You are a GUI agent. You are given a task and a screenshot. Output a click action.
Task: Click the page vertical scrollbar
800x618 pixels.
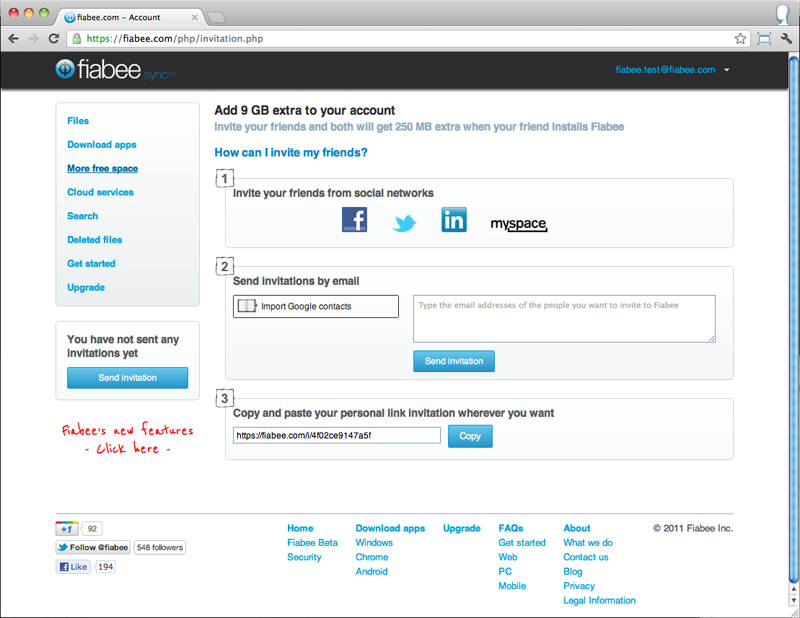[x=794, y=318]
